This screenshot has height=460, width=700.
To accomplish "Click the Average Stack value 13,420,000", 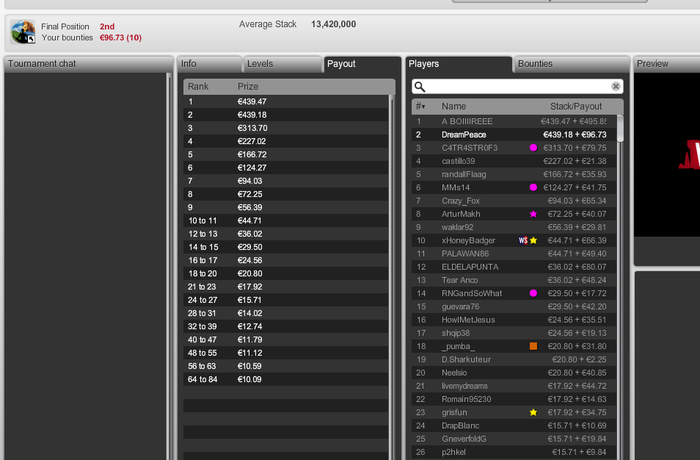I will point(333,24).
